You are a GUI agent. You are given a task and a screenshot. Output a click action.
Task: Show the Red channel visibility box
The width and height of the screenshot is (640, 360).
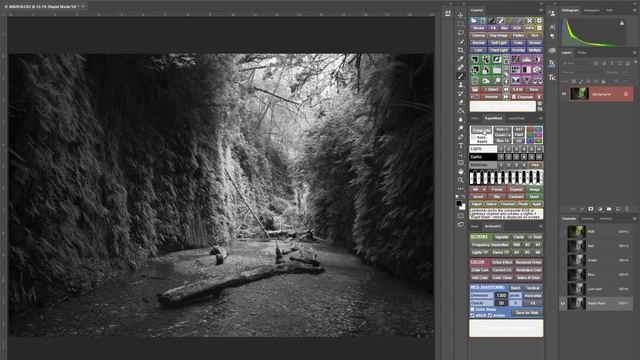(563, 246)
